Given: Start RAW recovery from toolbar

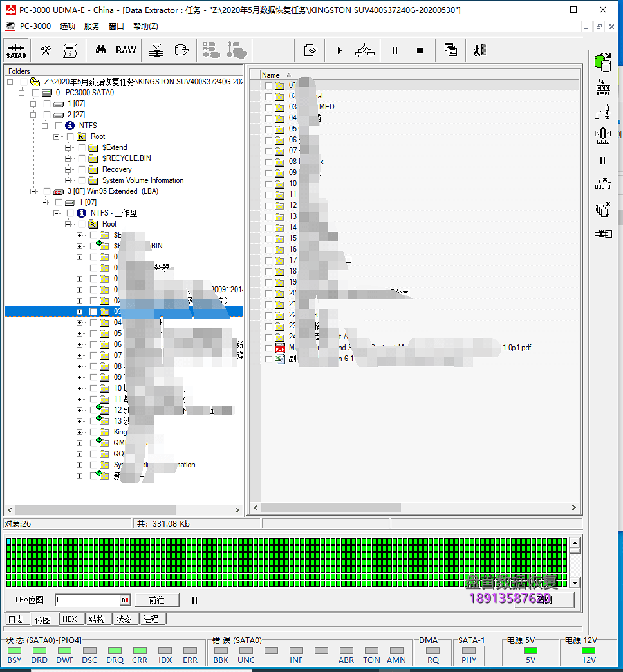Looking at the screenshot, I should click(x=126, y=50).
